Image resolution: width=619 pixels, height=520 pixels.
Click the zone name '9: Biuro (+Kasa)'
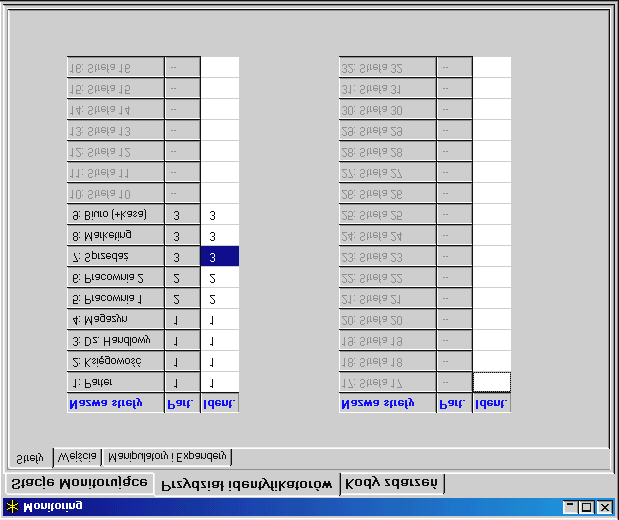click(116, 215)
